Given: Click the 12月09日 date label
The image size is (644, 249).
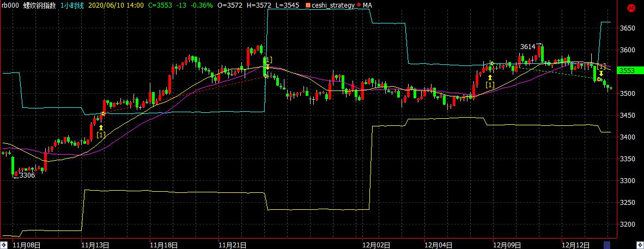Looking at the screenshot, I should [x=507, y=245].
